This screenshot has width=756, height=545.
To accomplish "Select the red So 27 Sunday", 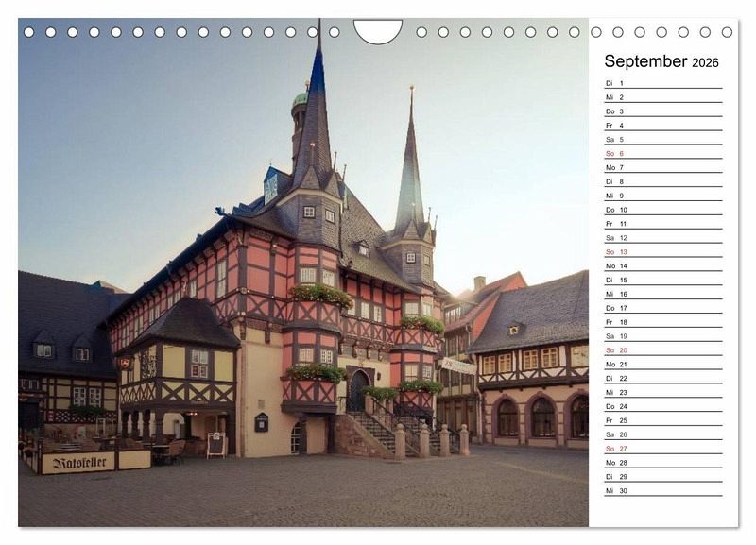I will click(662, 449).
